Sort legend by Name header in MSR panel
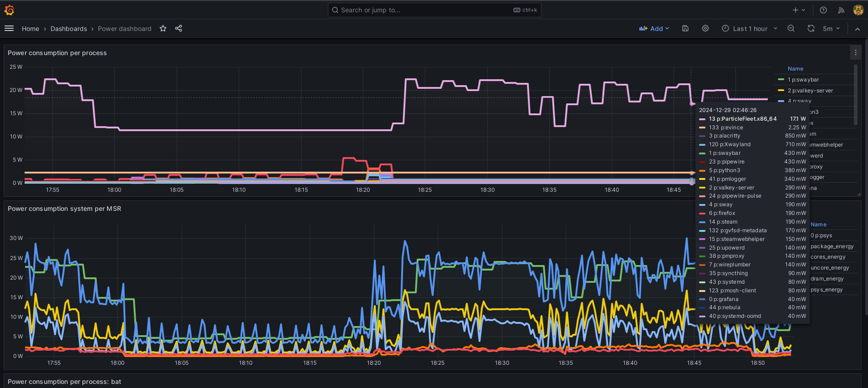The image size is (868, 388). [x=818, y=225]
